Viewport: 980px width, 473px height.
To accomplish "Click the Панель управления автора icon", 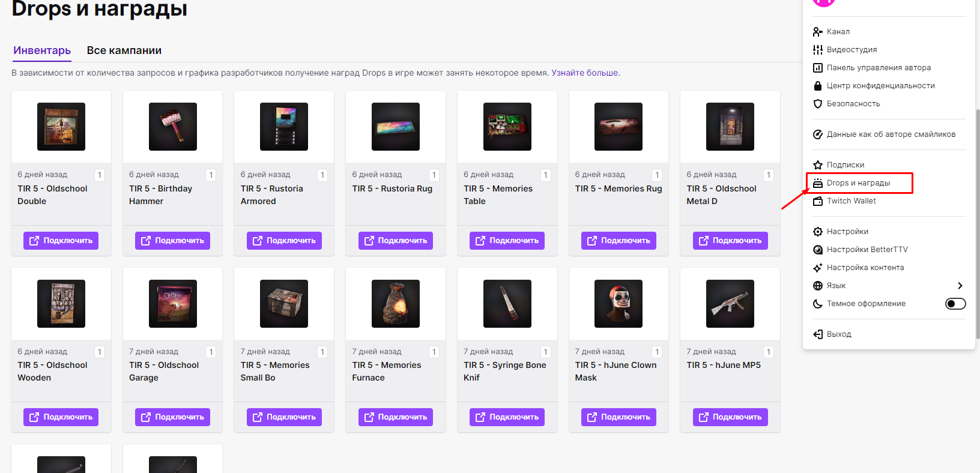I will pyautogui.click(x=817, y=68).
